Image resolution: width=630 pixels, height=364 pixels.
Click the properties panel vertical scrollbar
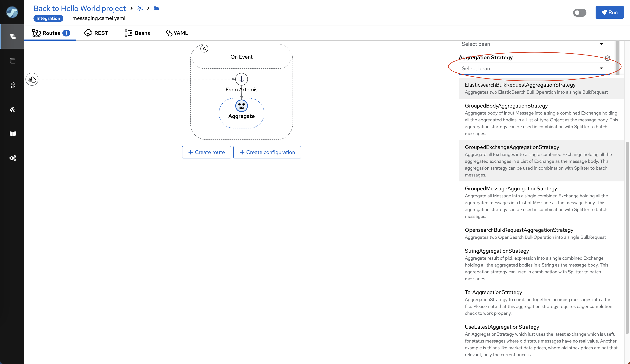627,237
